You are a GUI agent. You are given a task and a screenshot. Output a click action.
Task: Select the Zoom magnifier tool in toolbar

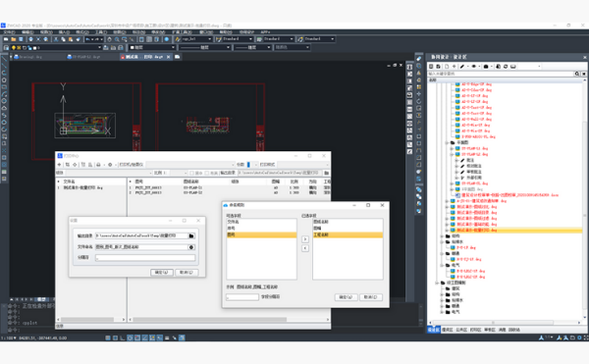point(117,39)
